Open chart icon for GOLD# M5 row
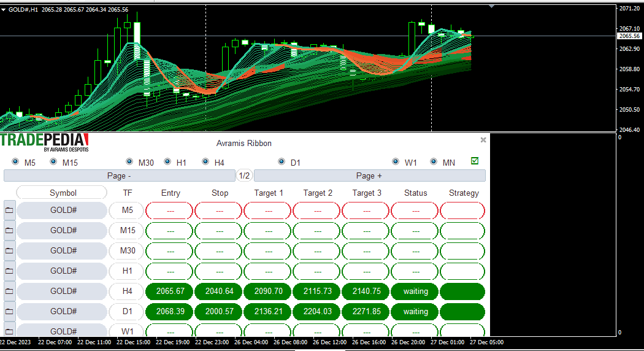This screenshot has height=351, width=644. point(9,210)
